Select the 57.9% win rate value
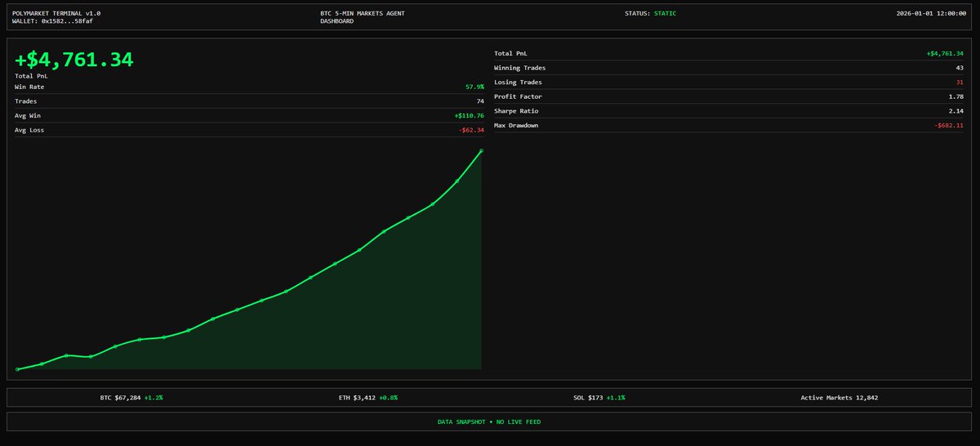The image size is (980, 446). [x=474, y=87]
